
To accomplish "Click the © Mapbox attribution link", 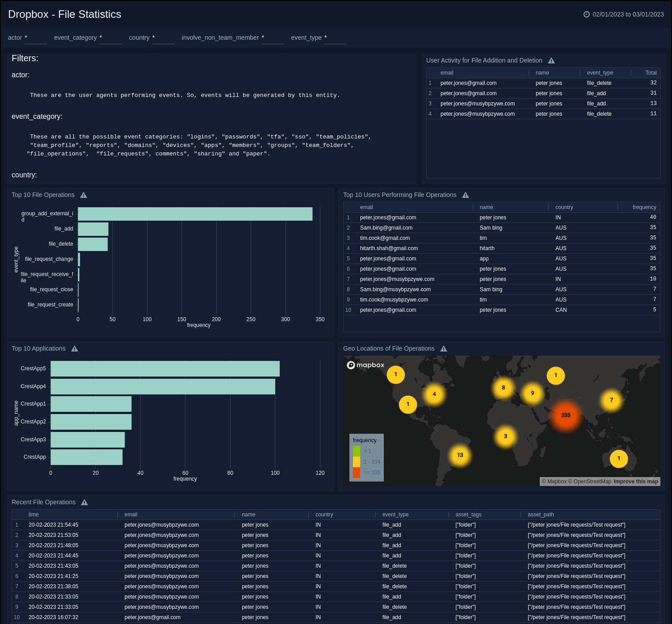I will click(554, 482).
